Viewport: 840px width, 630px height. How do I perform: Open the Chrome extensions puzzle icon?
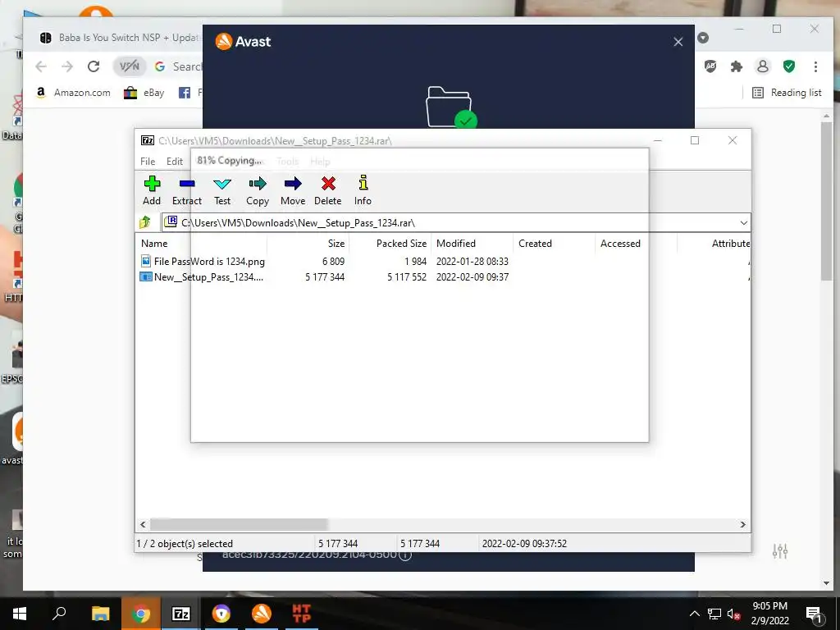(x=737, y=66)
